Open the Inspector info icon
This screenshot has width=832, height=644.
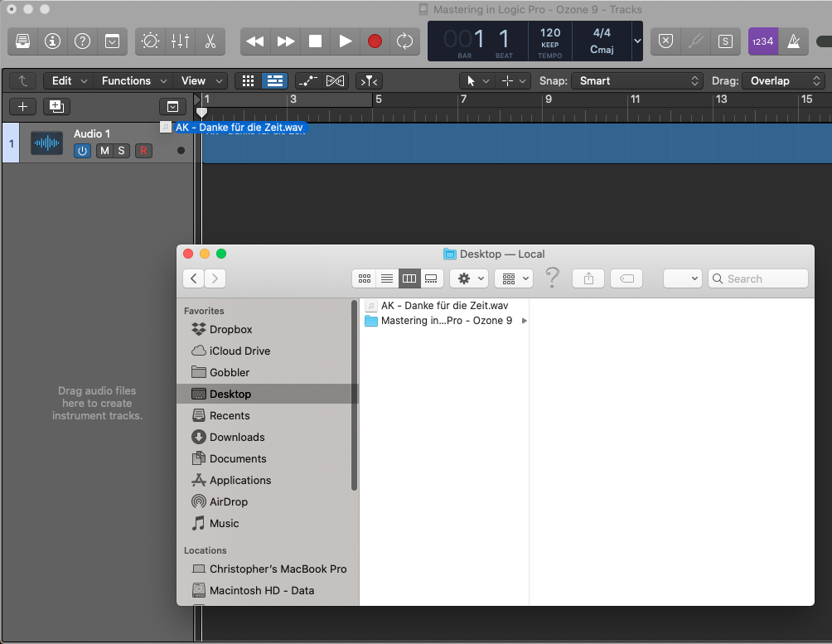tap(52, 41)
